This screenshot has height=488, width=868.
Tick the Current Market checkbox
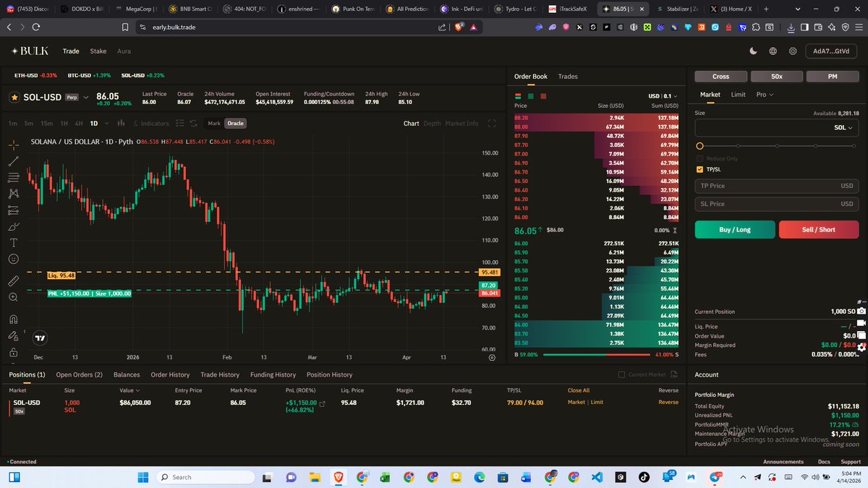pos(621,374)
